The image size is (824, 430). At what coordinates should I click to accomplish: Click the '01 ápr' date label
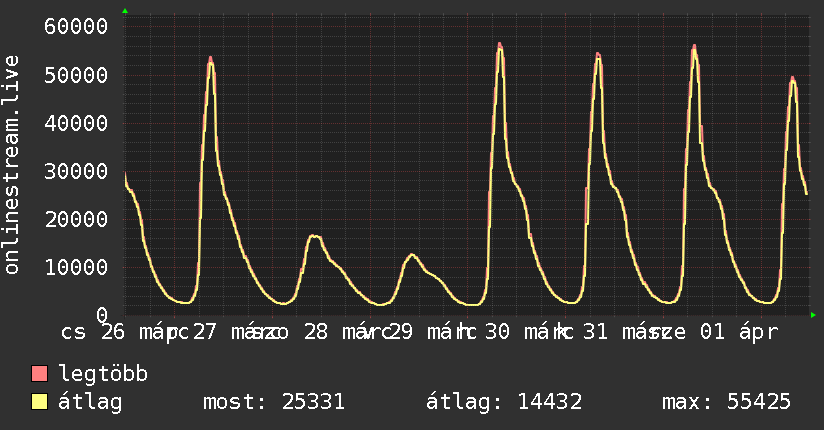pyautogui.click(x=739, y=332)
